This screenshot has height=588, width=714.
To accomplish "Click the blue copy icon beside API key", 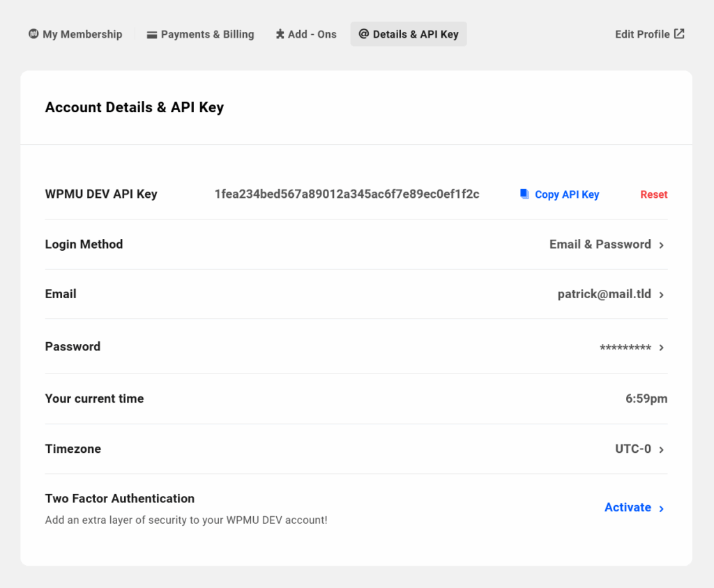I will [524, 194].
